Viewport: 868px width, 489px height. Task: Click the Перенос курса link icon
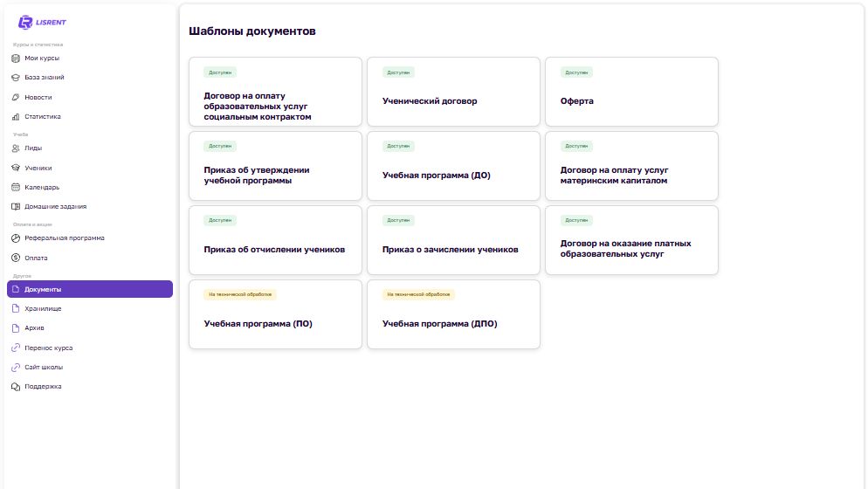pyautogui.click(x=16, y=348)
